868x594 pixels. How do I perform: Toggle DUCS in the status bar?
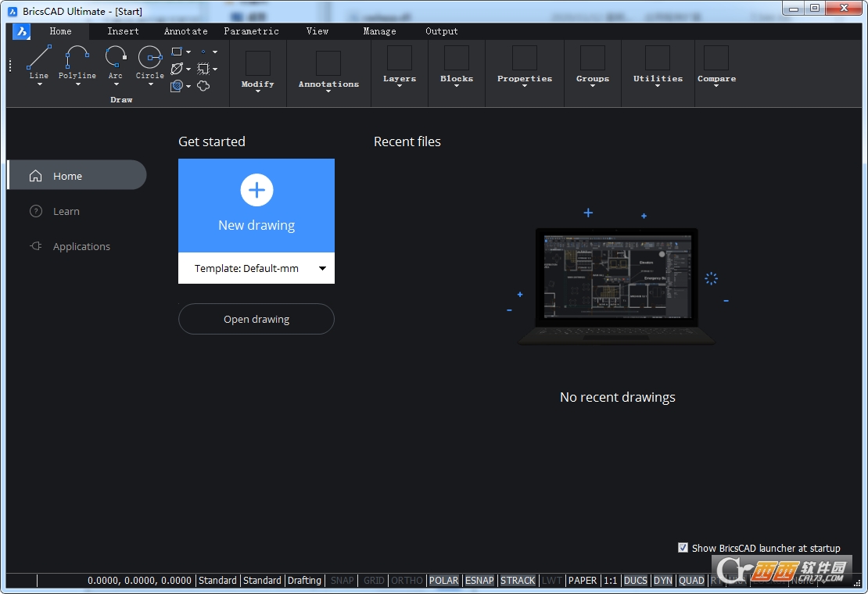tap(636, 580)
